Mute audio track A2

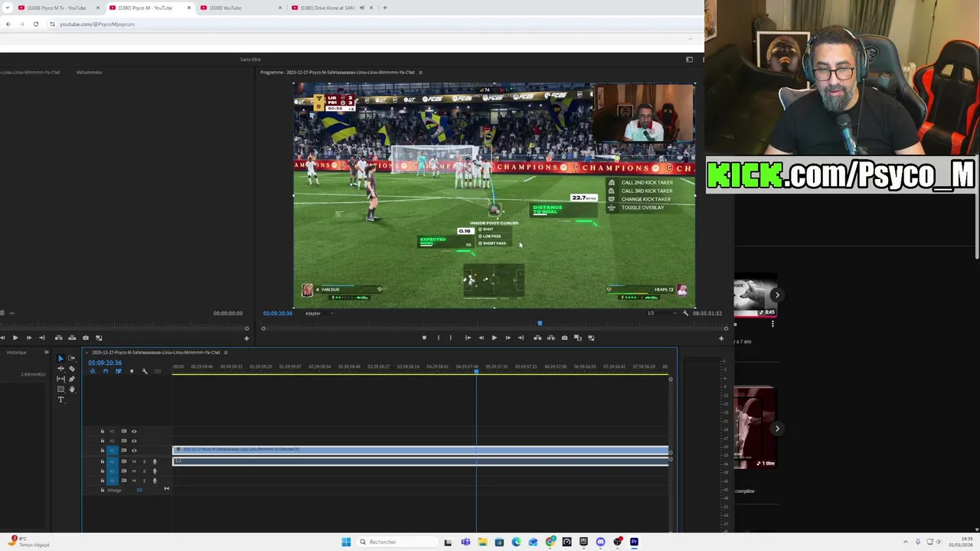click(134, 471)
